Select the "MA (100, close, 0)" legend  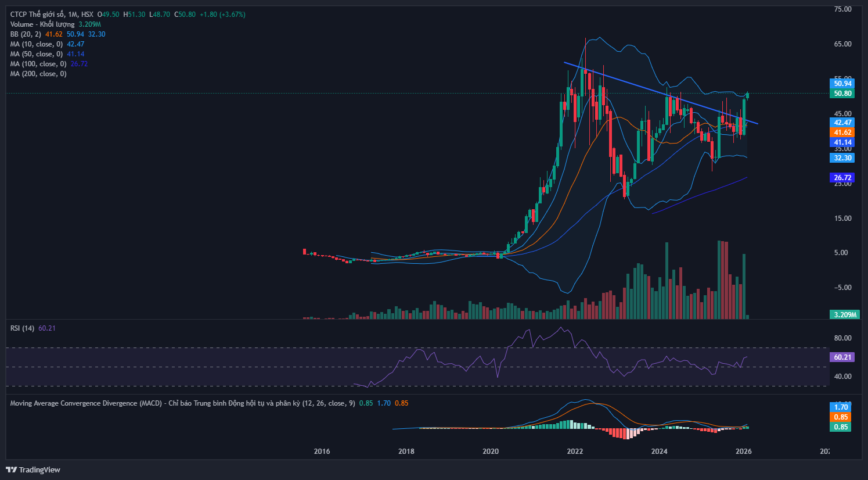[38, 64]
